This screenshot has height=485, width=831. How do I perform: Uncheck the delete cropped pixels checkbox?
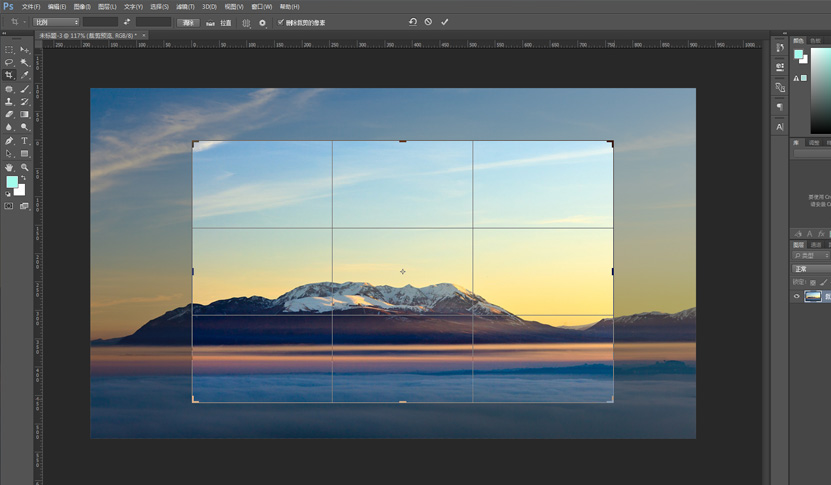281,22
